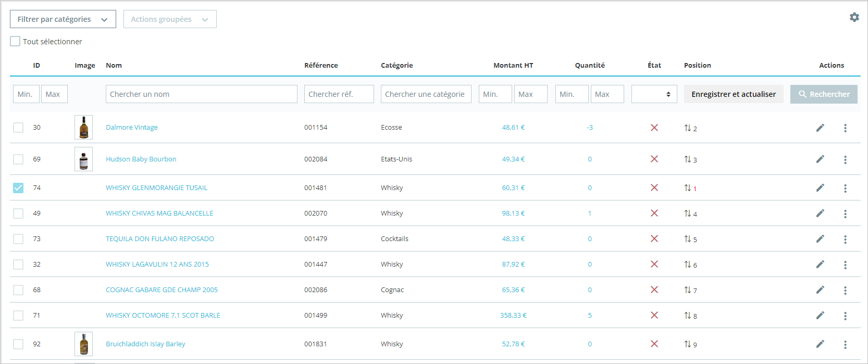The image size is (868, 364).
Task: Click edit pencil for Dalmore Vintage
Action: (820, 128)
